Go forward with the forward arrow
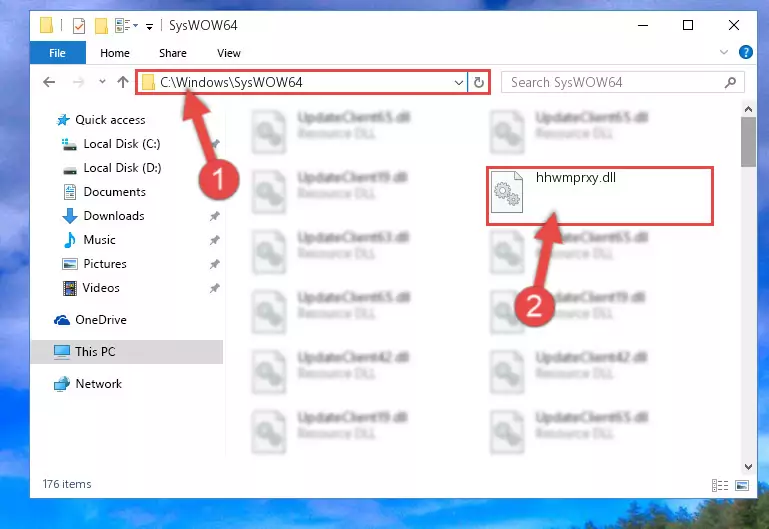 pos(78,82)
